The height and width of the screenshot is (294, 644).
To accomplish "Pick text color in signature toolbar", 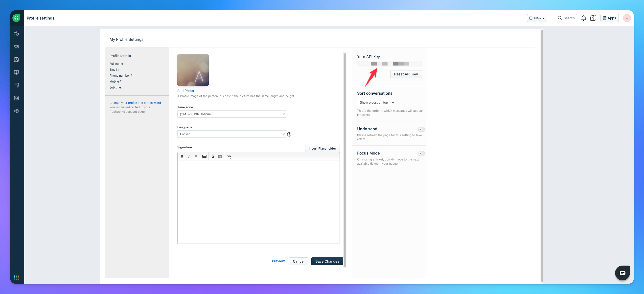I will [213, 156].
